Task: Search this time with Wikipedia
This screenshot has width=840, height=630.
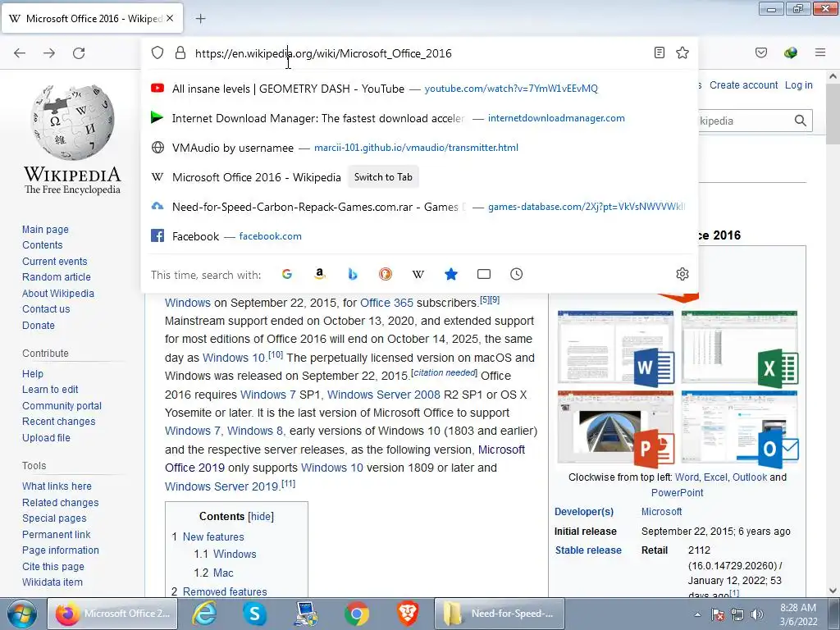Action: (x=418, y=274)
